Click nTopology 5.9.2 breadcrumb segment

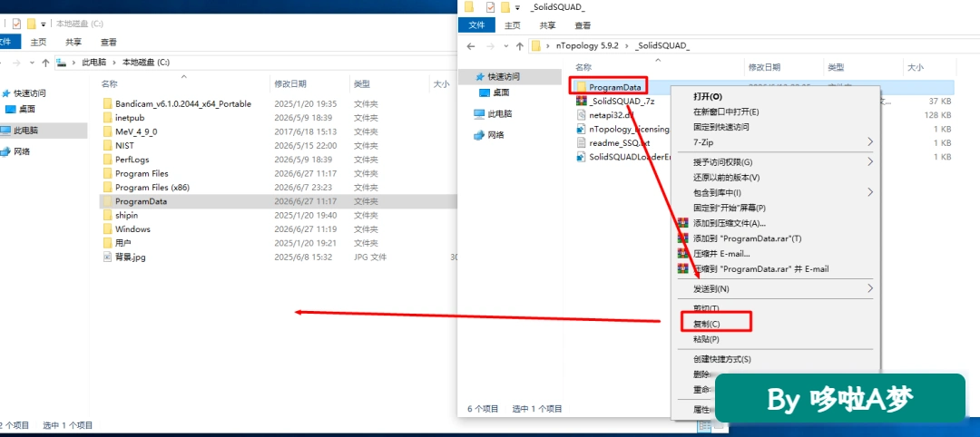click(x=587, y=46)
